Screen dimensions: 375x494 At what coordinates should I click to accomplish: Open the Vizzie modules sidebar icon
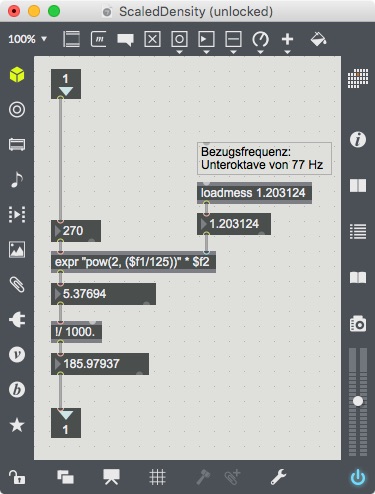tap(17, 354)
